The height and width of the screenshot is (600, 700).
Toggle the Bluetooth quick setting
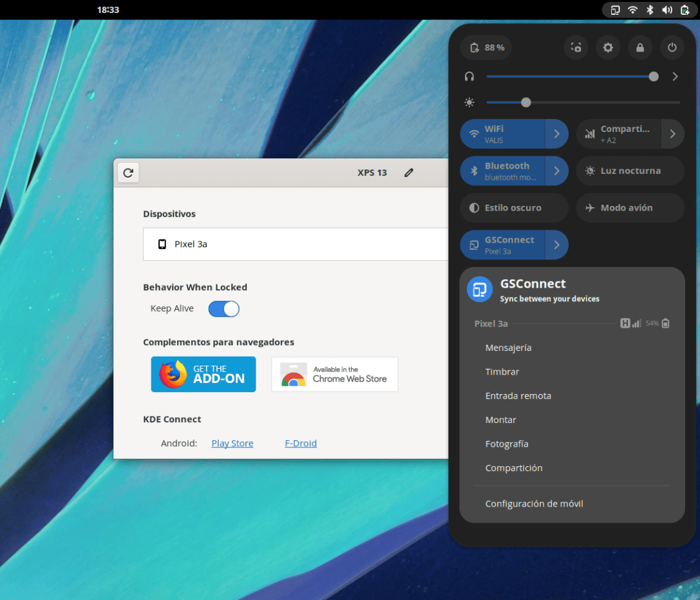tap(503, 171)
